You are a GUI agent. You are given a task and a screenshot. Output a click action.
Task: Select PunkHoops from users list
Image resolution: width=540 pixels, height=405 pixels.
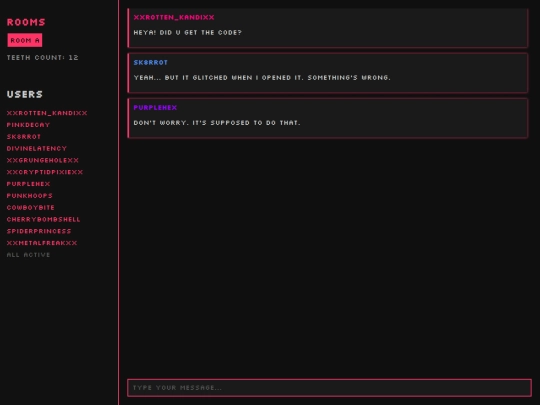tap(30, 196)
